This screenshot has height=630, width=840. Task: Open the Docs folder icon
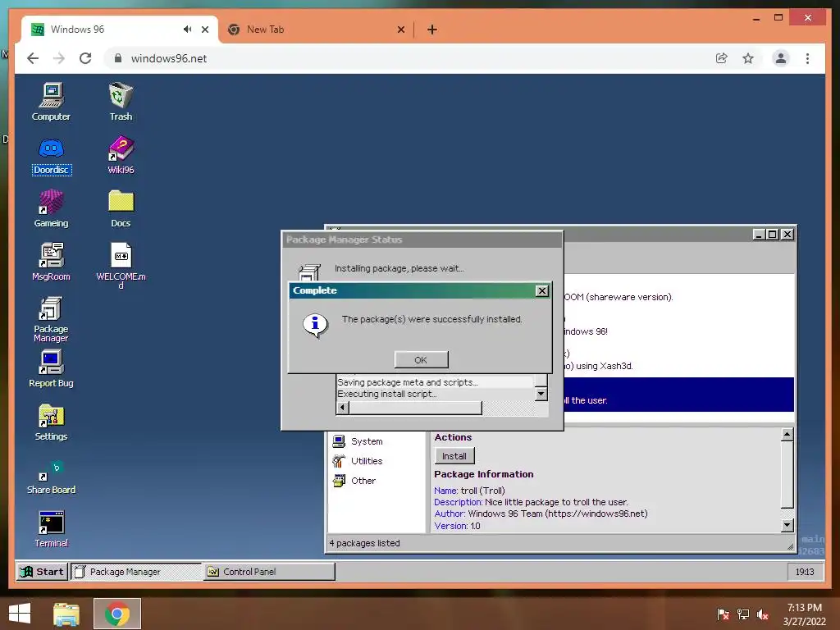[x=121, y=208]
